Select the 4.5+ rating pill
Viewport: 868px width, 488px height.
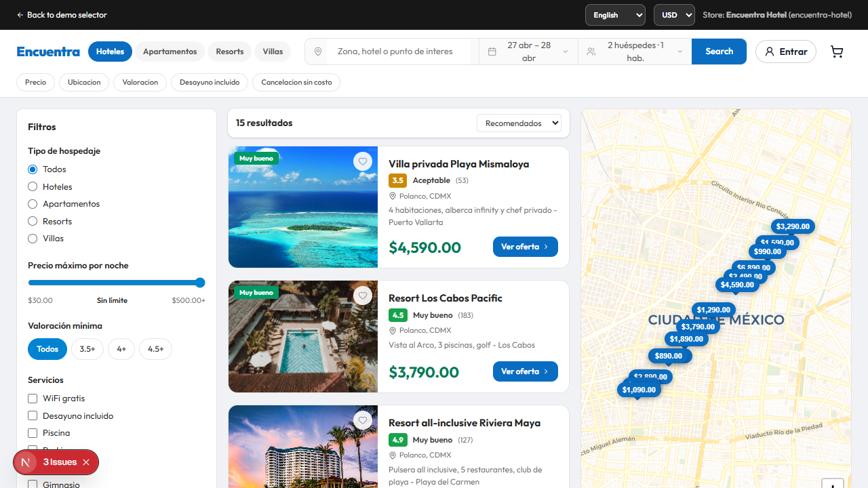point(156,349)
